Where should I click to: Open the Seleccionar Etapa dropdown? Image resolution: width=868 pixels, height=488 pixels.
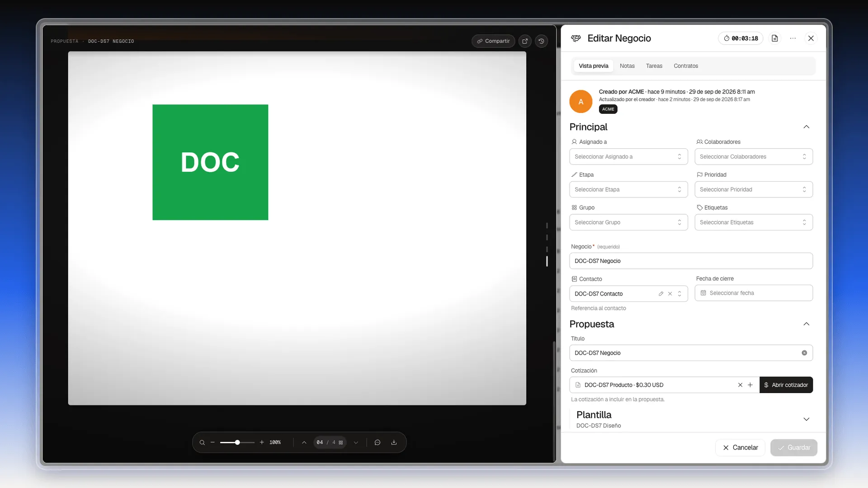[x=628, y=189]
